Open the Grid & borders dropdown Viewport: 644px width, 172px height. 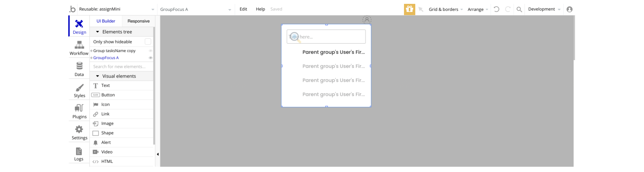(445, 9)
